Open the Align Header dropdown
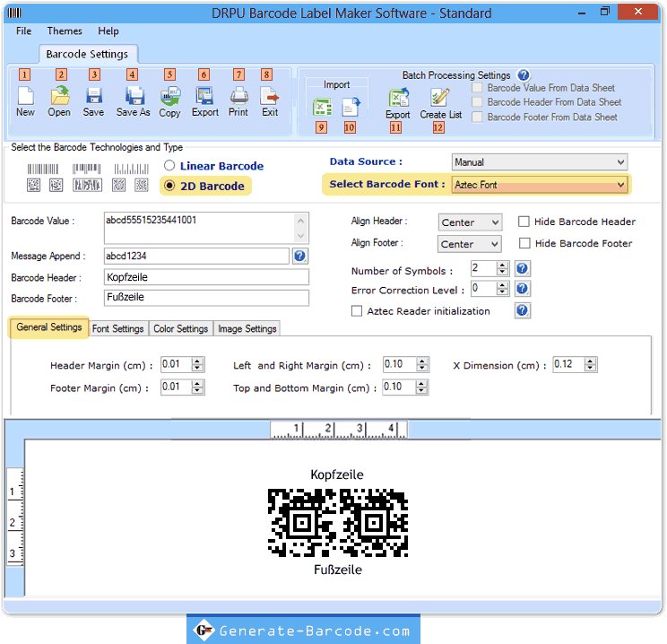 (x=470, y=222)
